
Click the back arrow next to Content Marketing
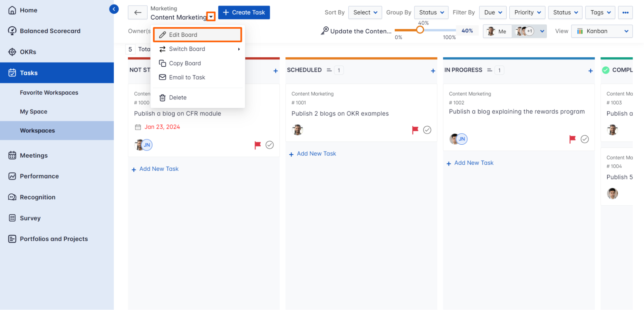(138, 12)
